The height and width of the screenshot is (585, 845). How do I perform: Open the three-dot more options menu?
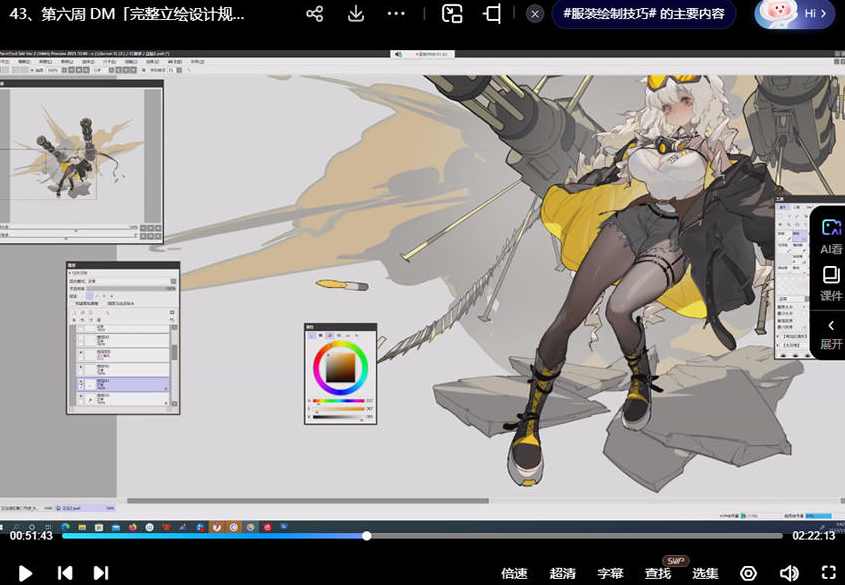pos(397,14)
